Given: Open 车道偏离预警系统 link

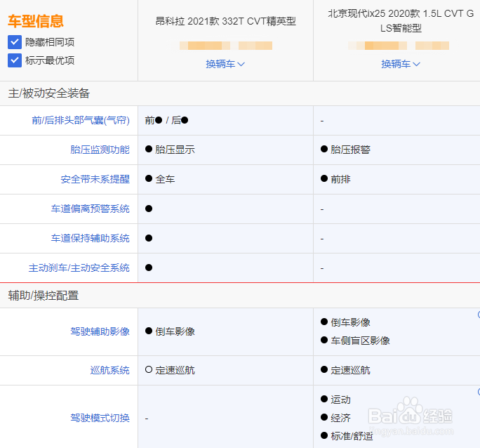Looking at the screenshot, I should point(91,209).
